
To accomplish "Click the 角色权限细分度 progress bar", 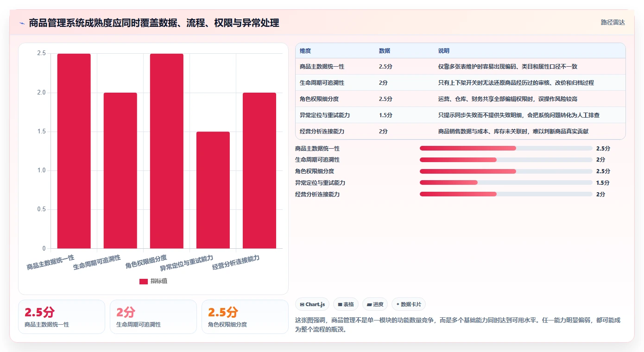I will point(506,171).
